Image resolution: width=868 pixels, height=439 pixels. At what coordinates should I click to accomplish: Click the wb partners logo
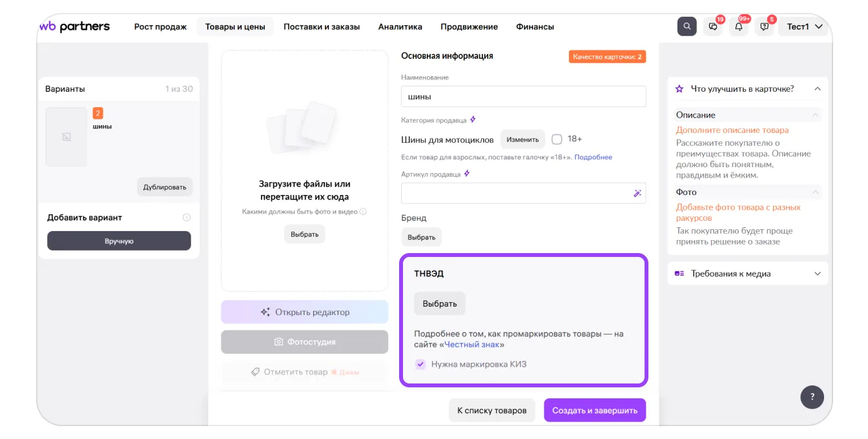[74, 26]
